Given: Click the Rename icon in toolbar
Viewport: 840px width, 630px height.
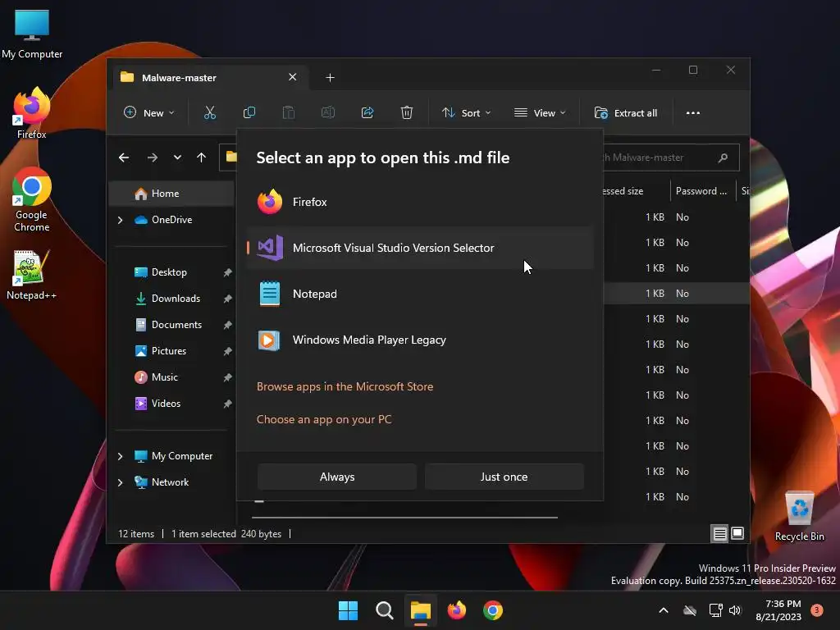Looking at the screenshot, I should 328,112.
